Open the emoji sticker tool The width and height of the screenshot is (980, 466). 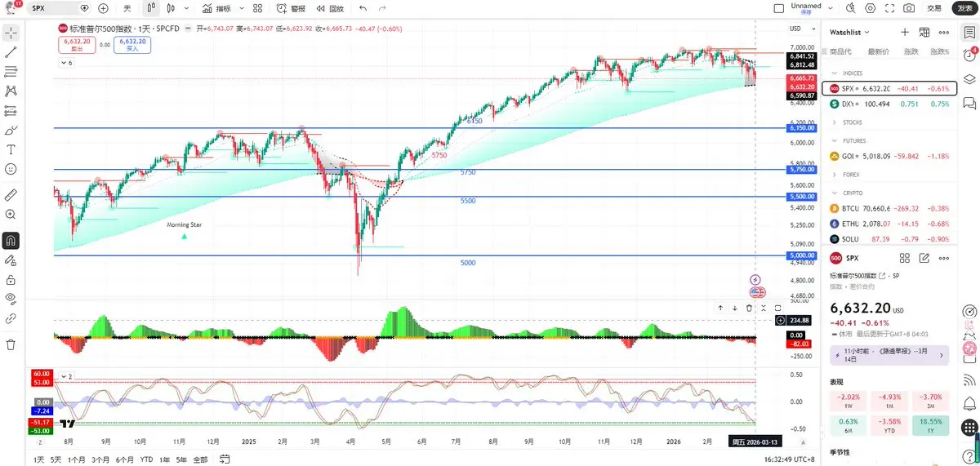[11, 169]
